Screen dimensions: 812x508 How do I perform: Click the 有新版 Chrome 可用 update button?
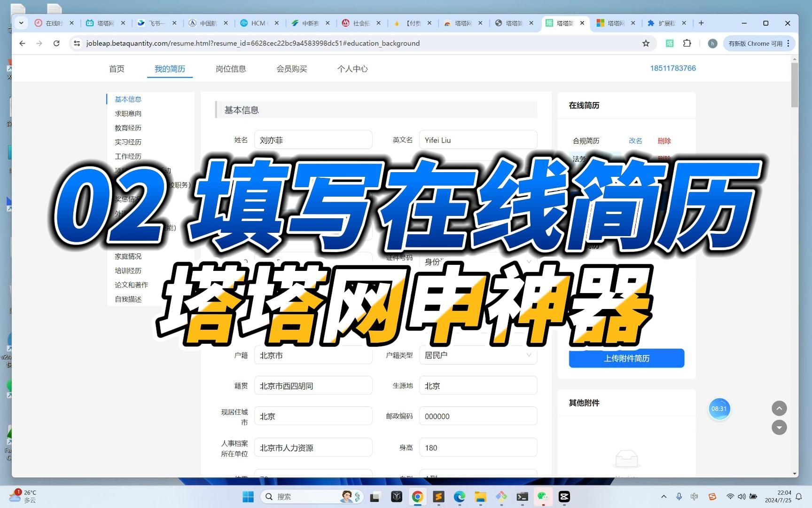tap(759, 43)
